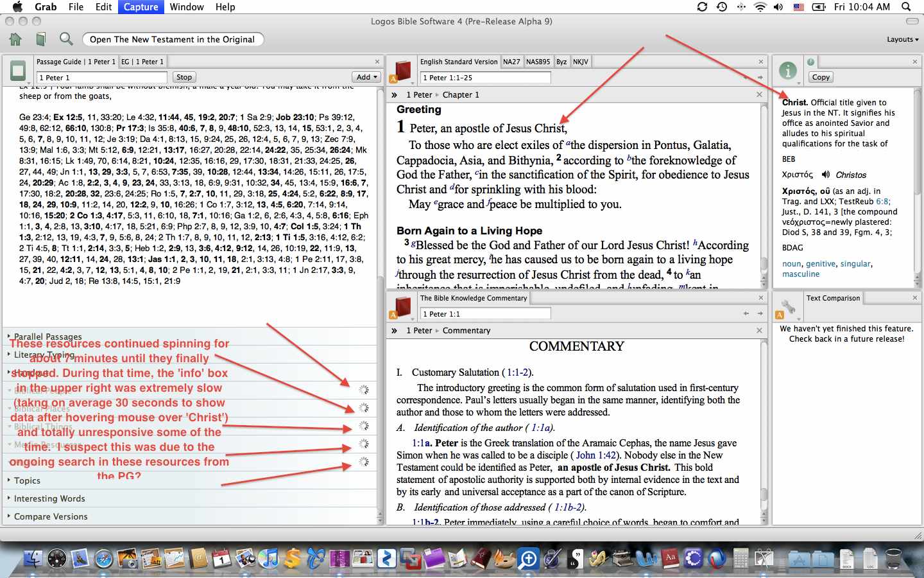This screenshot has width=924, height=578.
Task: Open the 1:1-2 link in Commentary
Action: (517, 372)
